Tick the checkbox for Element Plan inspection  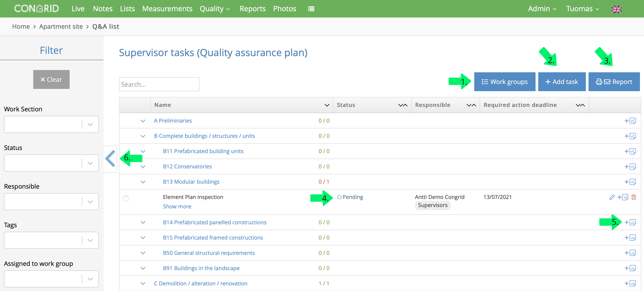126,198
